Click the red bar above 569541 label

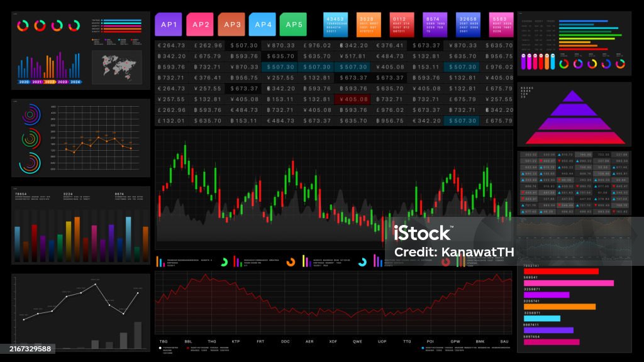[x=561, y=271]
